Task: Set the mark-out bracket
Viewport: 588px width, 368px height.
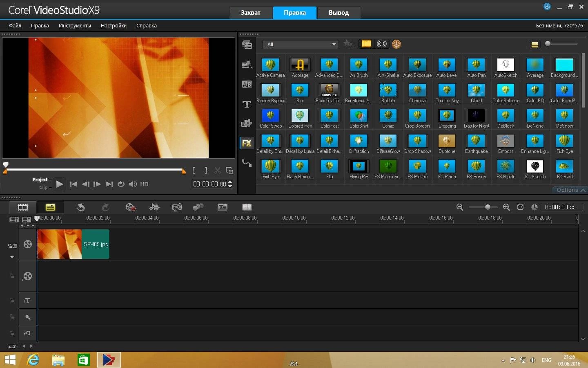Action: [x=206, y=170]
